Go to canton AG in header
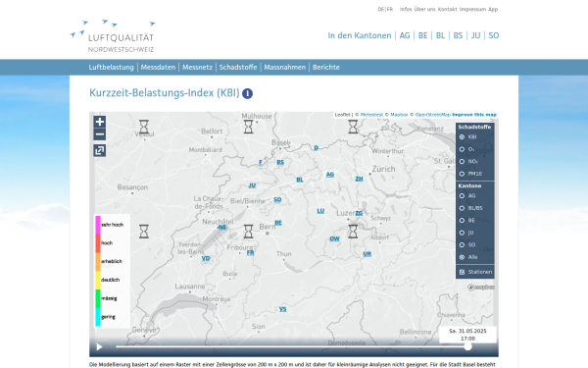The image size is (588, 368). [405, 35]
